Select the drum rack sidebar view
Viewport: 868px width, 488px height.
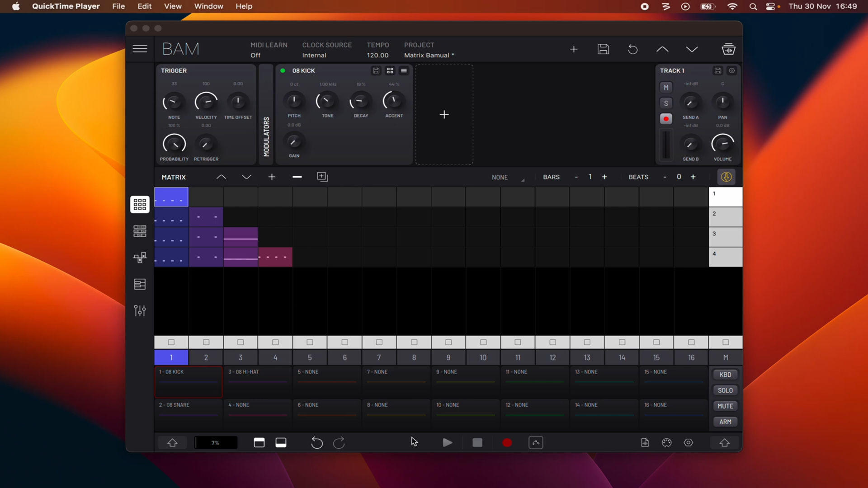point(139,231)
